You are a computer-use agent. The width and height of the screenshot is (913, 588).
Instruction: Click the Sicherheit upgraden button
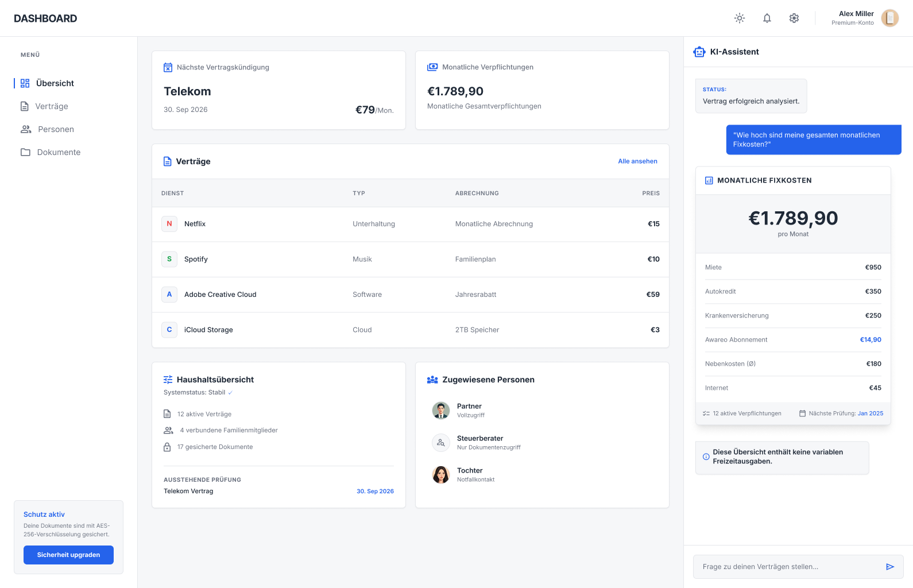coord(68,555)
